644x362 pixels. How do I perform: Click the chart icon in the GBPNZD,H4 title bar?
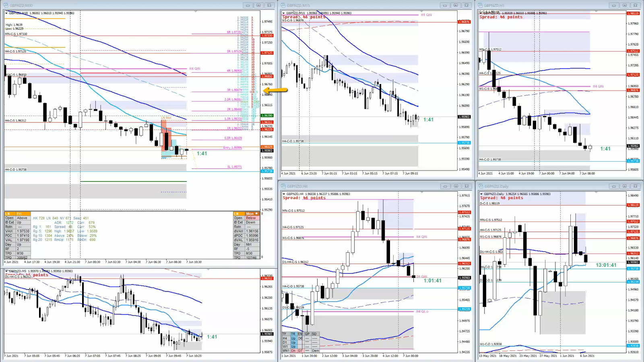click(x=283, y=186)
